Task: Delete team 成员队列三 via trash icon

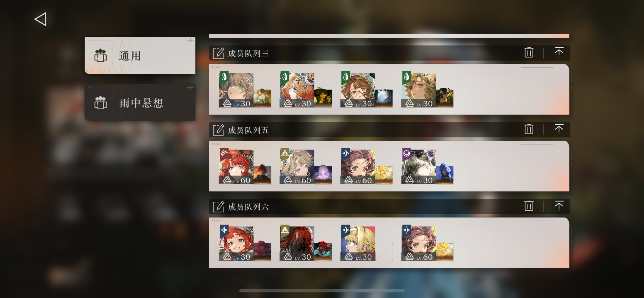Action: 529,52
